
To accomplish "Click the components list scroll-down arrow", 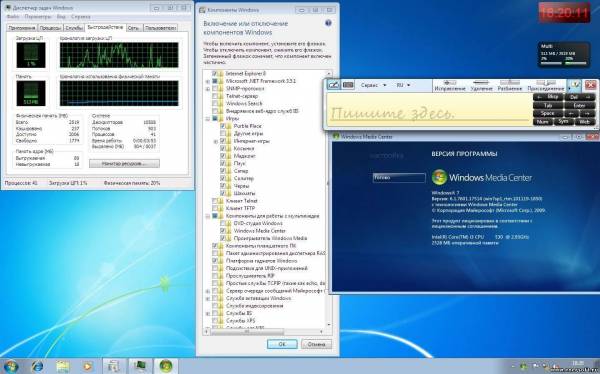I will click(329, 325).
